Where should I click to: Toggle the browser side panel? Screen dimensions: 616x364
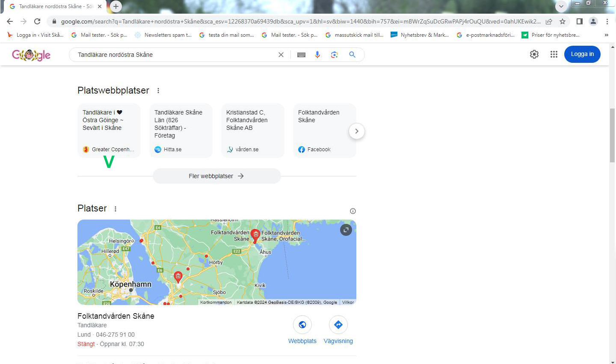[x=580, y=21]
